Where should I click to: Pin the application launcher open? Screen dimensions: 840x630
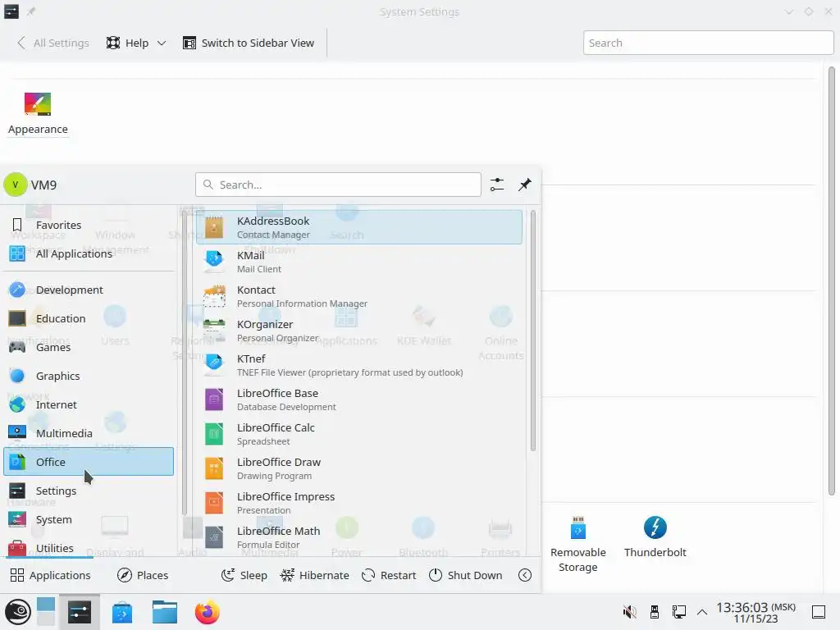525,185
